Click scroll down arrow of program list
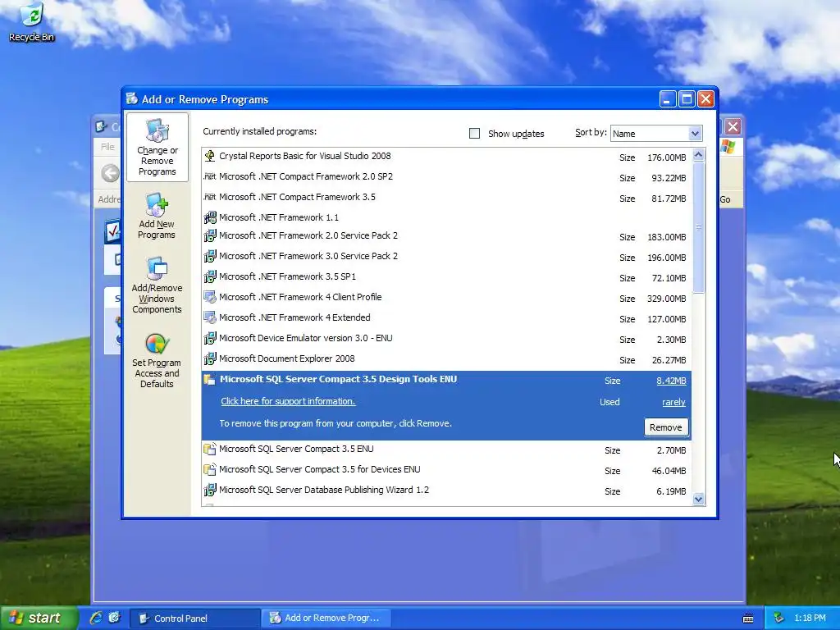 (x=698, y=500)
